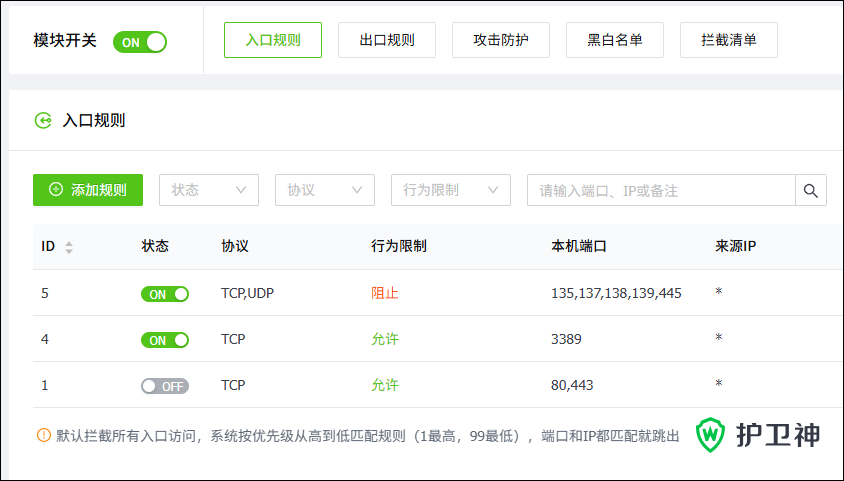
Task: Sort rules by the ID column arrows
Action: (69, 247)
